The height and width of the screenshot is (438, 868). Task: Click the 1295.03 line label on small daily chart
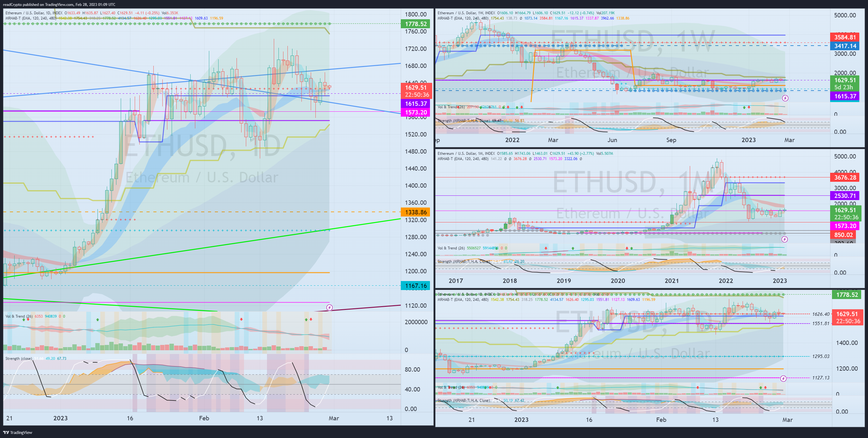[x=821, y=356]
